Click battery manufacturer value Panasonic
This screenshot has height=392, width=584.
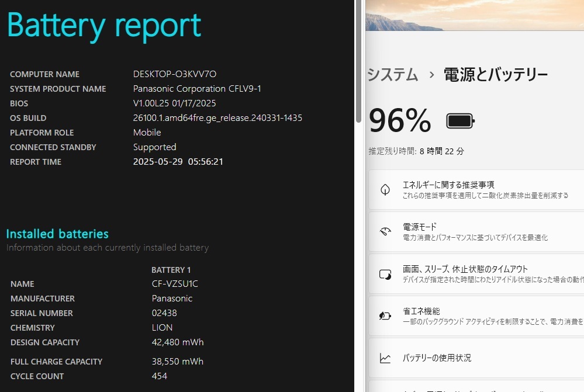[172, 299]
